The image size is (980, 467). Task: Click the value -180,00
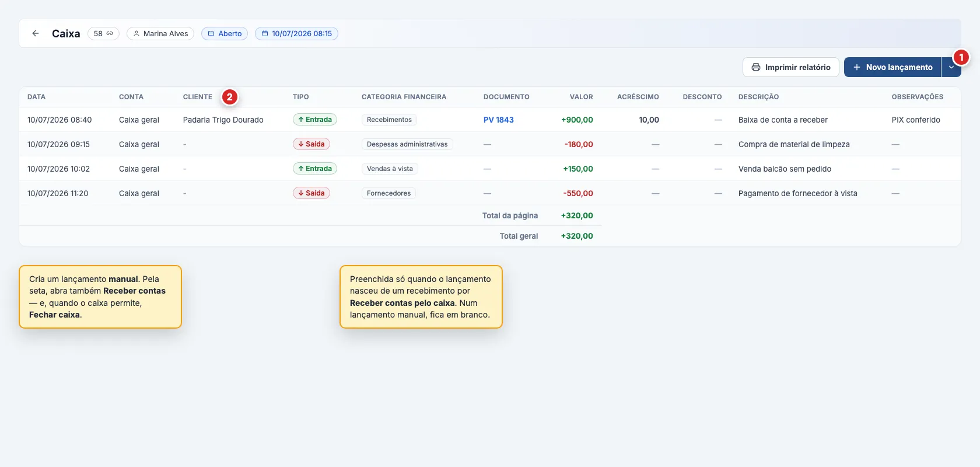(579, 144)
